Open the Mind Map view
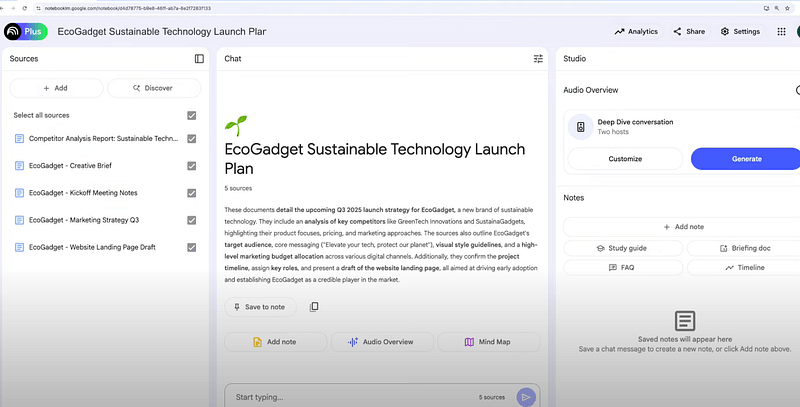800x407 pixels. point(488,342)
